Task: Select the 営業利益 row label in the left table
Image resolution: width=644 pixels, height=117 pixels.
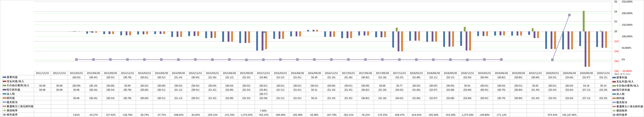Action: click(x=12, y=77)
